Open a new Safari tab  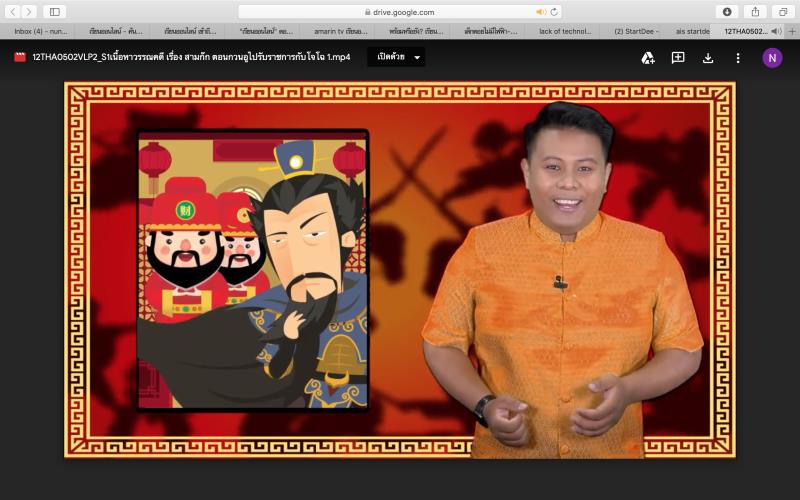792,31
